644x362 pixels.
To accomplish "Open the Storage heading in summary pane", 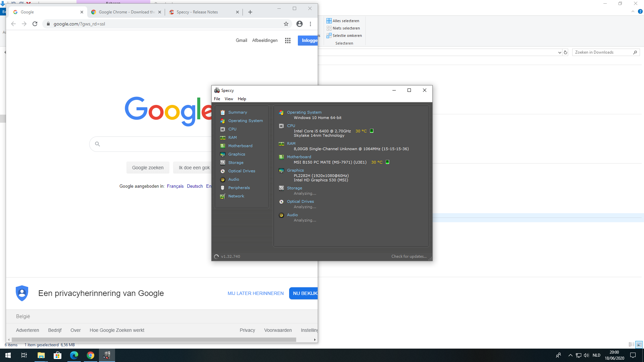I will (294, 188).
